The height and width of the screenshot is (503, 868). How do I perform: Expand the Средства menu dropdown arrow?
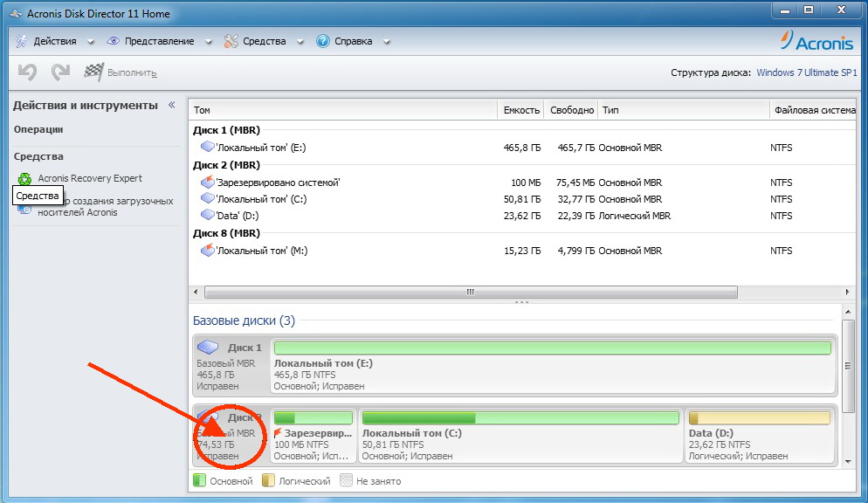coord(300,42)
